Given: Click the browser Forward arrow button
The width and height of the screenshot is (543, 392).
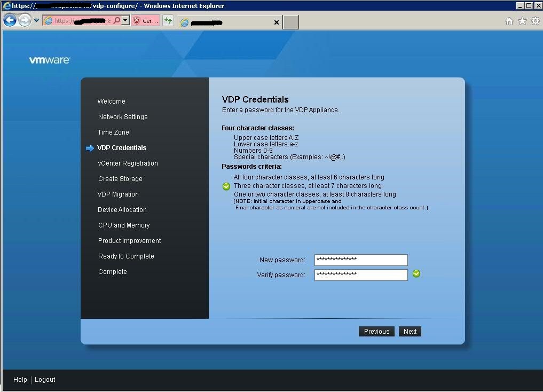Looking at the screenshot, I should [25, 20].
